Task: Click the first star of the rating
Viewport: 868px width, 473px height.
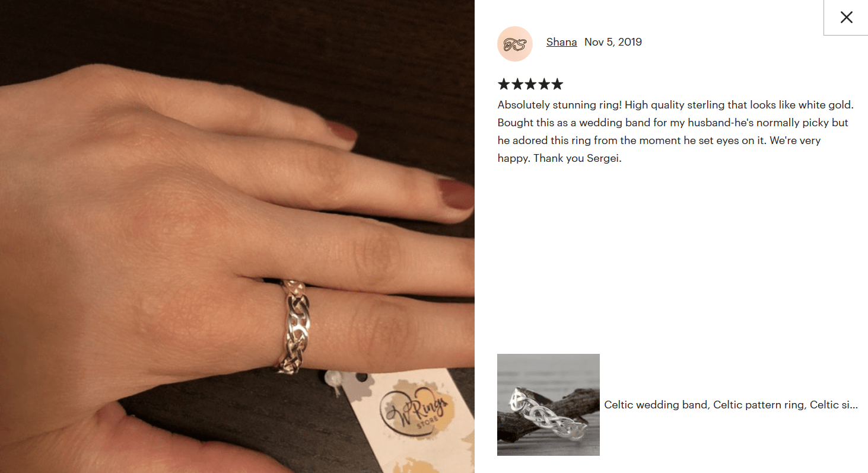Action: click(504, 84)
